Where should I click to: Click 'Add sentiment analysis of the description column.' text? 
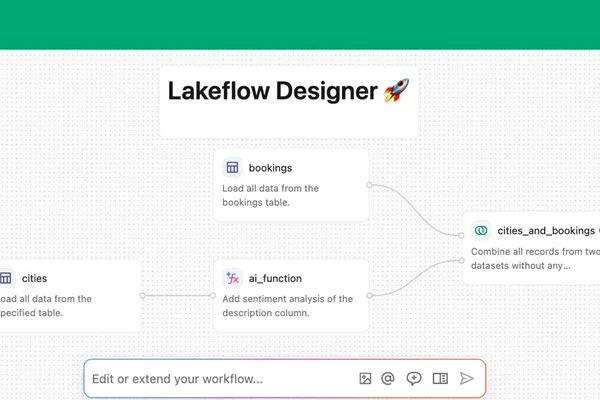(287, 306)
